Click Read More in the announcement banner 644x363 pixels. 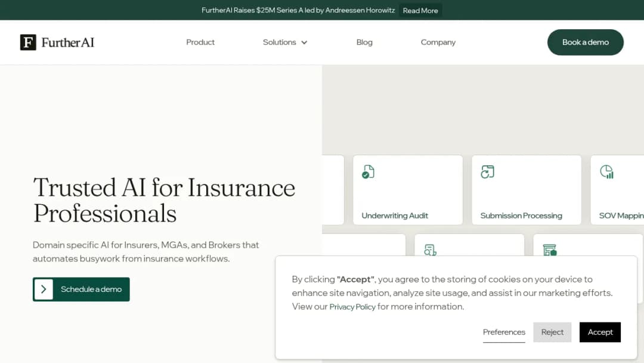420,10
